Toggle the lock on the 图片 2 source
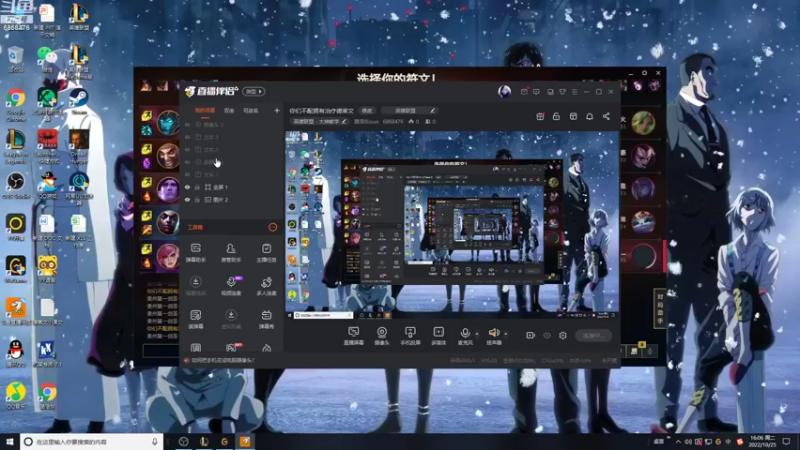 (197, 200)
